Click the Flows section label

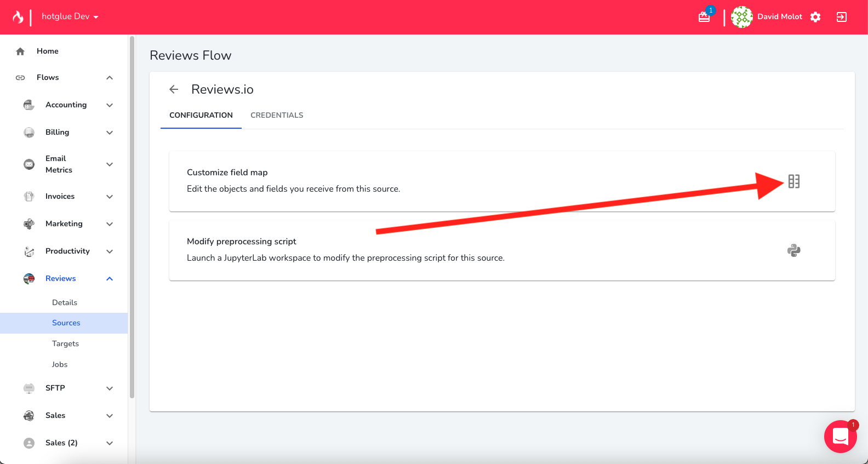click(x=48, y=77)
